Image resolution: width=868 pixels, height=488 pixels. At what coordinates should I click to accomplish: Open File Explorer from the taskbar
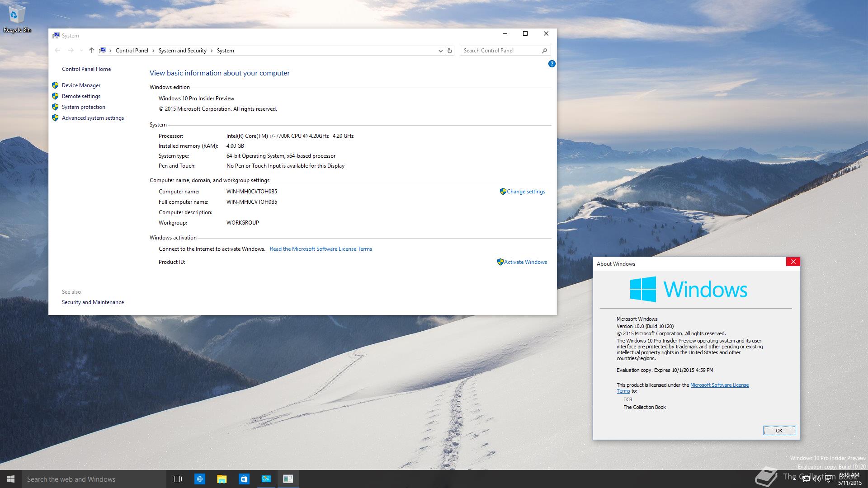[222, 479]
